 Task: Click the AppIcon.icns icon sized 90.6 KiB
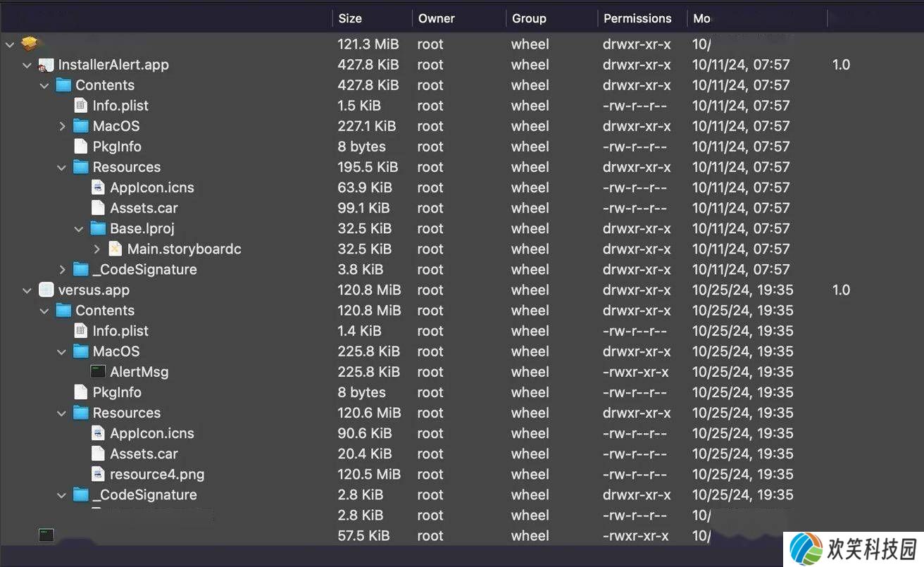(98, 433)
